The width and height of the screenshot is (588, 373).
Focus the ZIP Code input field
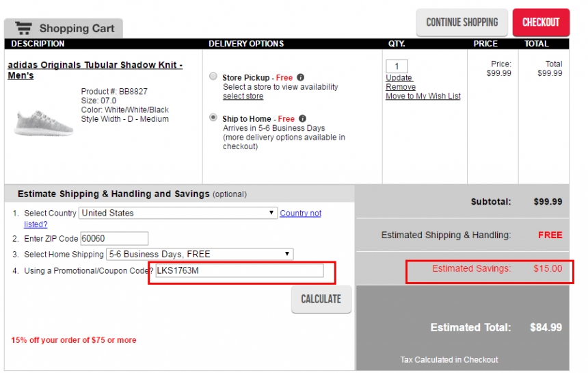pyautogui.click(x=114, y=239)
